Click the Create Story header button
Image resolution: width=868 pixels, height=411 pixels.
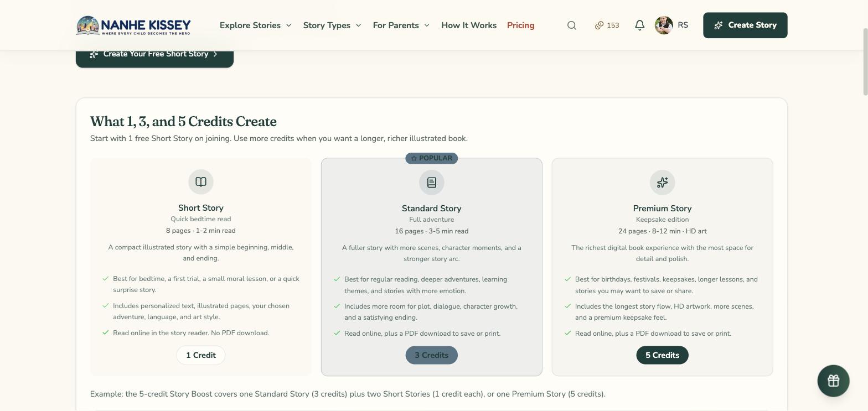[745, 25]
